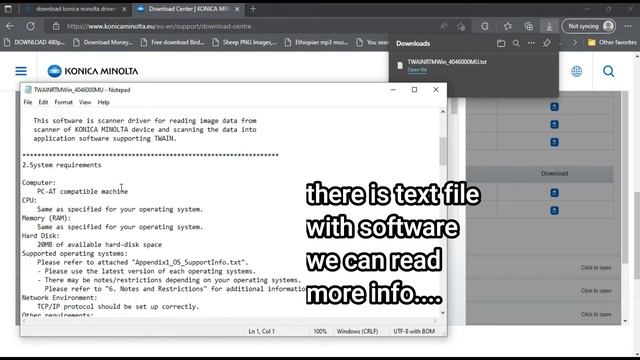640x360 pixels.
Task: Open more options in Downloads panel
Action: coord(531,43)
